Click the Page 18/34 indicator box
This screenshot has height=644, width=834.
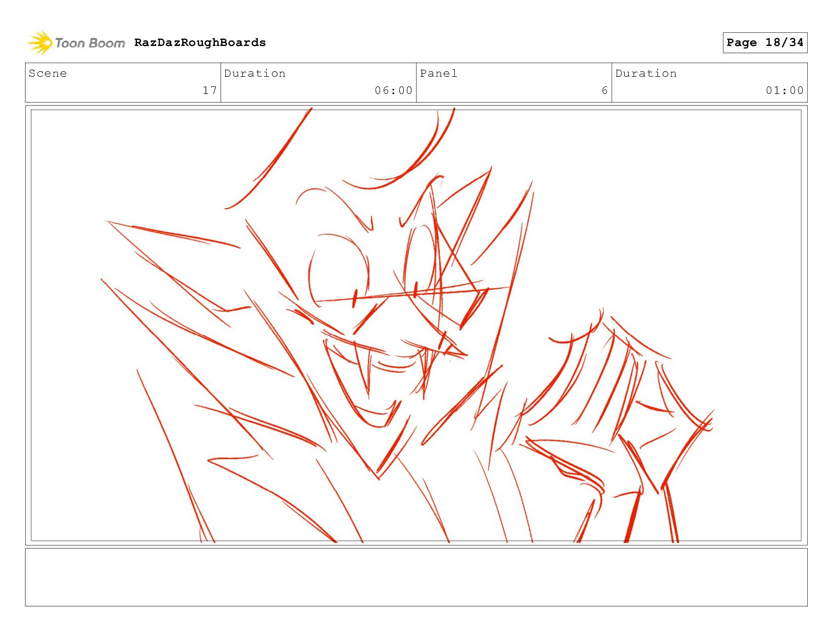coord(765,42)
